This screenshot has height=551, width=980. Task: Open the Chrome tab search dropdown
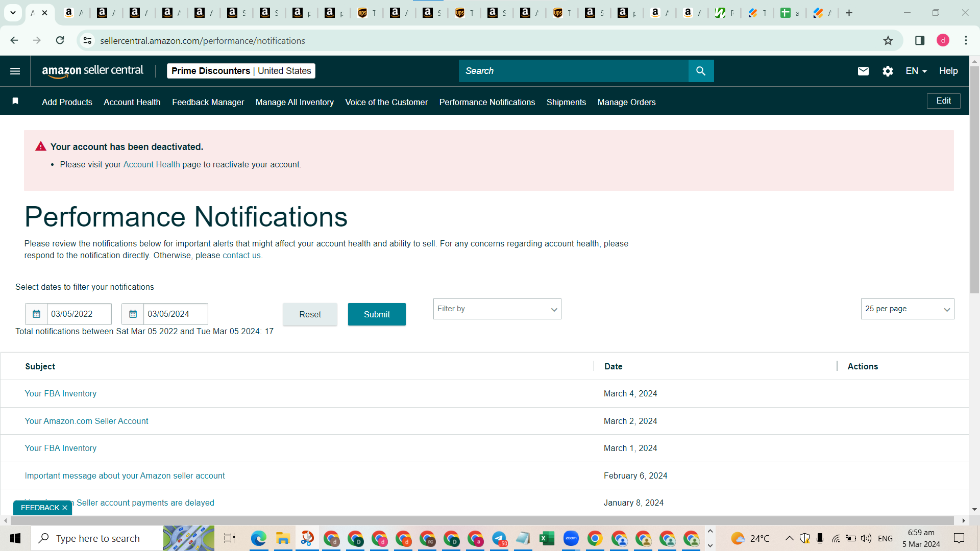[x=13, y=13]
